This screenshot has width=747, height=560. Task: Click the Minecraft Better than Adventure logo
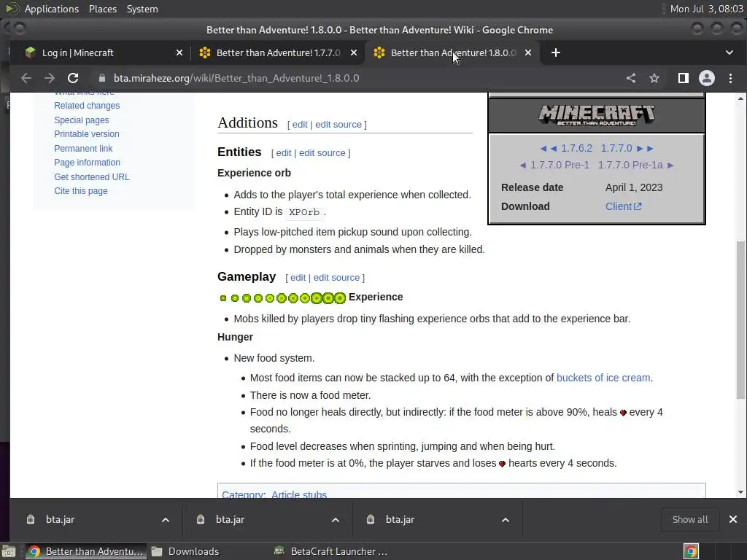click(597, 114)
